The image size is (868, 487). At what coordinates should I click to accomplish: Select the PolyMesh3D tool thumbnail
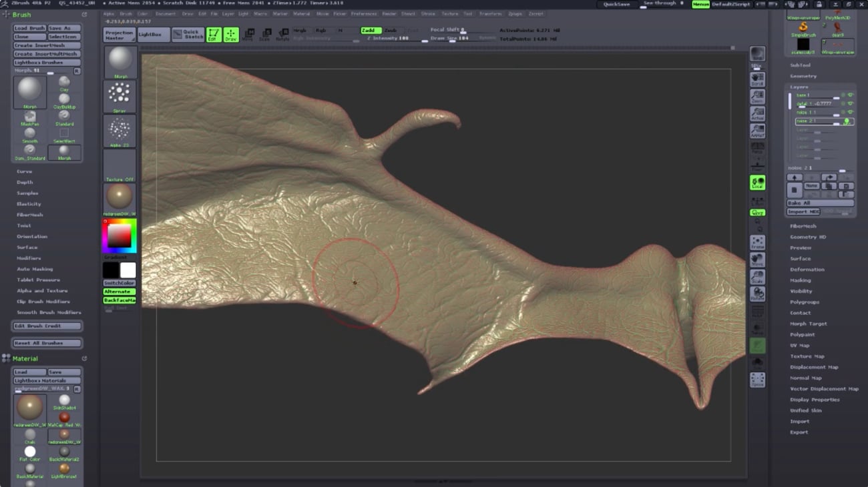pos(837,15)
